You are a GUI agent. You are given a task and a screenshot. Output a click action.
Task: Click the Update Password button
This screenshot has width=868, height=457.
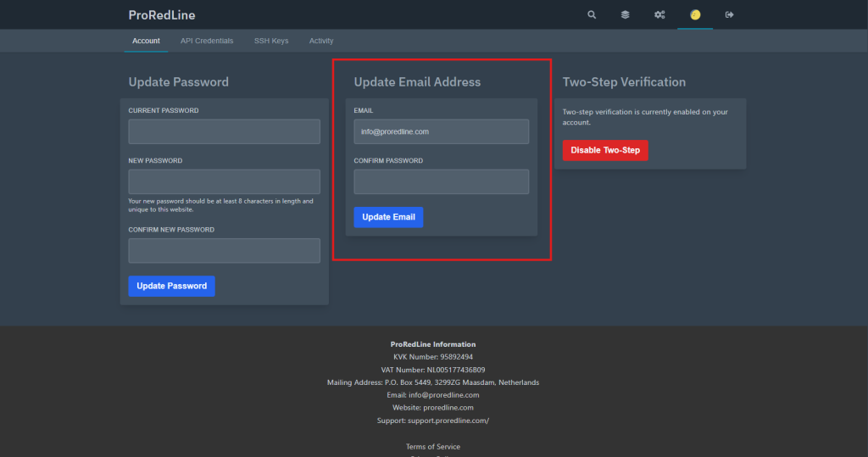pyautogui.click(x=171, y=287)
